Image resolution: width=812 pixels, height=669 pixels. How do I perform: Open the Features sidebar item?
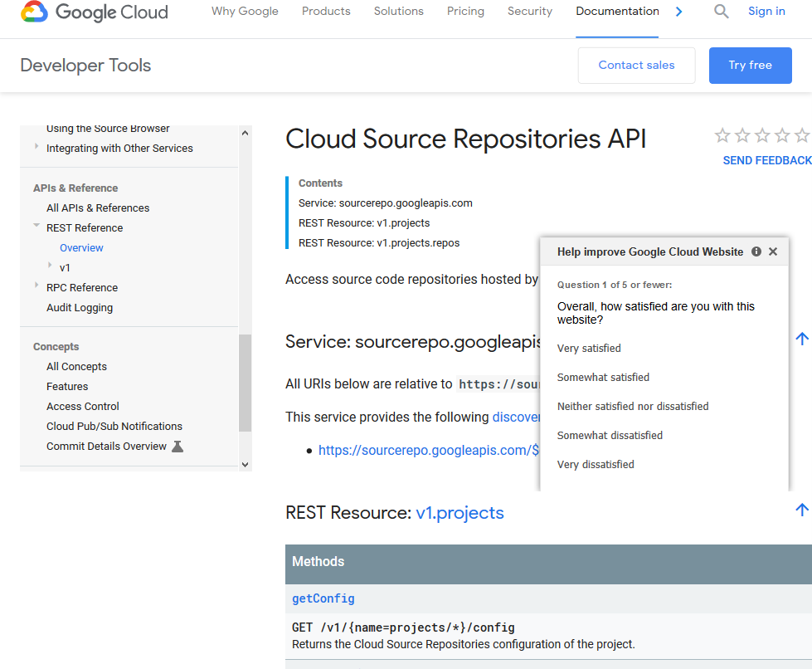pyautogui.click(x=67, y=387)
